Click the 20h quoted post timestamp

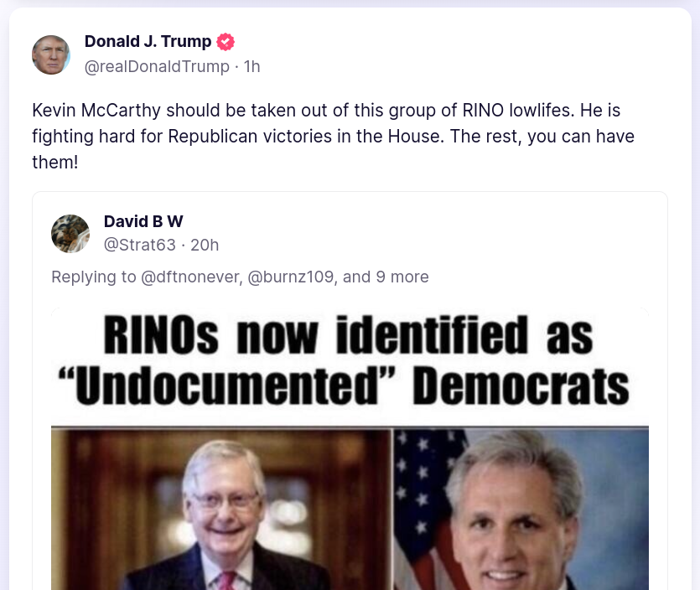point(205,245)
